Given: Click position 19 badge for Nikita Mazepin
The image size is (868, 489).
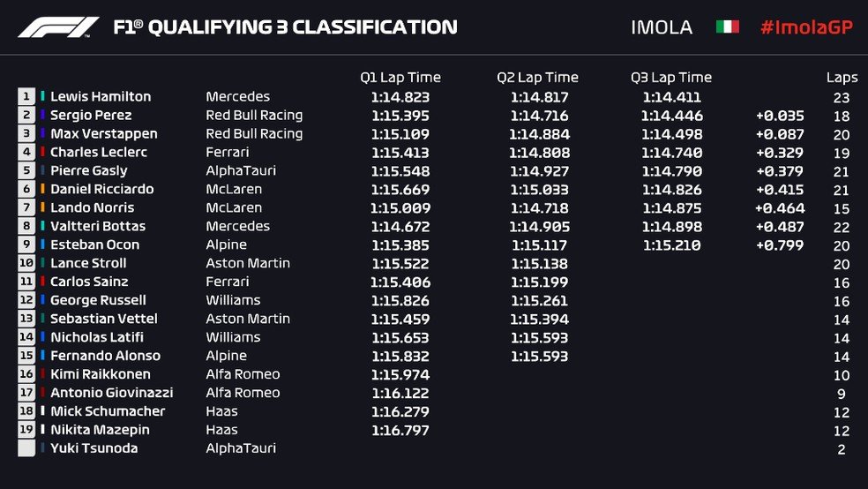Looking at the screenshot, I should coord(26,430).
